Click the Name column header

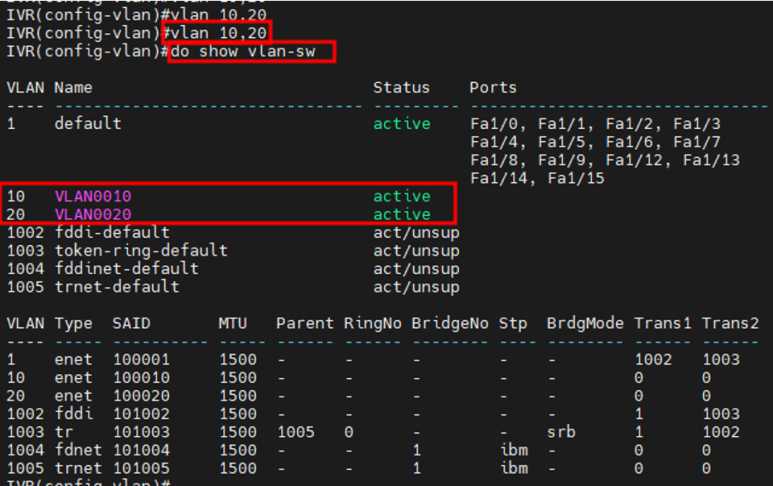click(x=73, y=87)
